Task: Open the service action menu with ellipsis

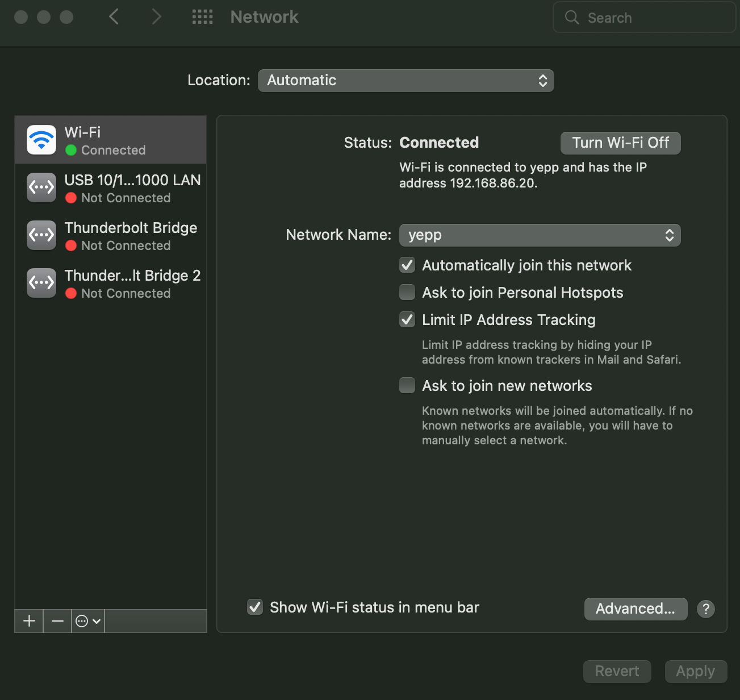Action: [x=88, y=621]
